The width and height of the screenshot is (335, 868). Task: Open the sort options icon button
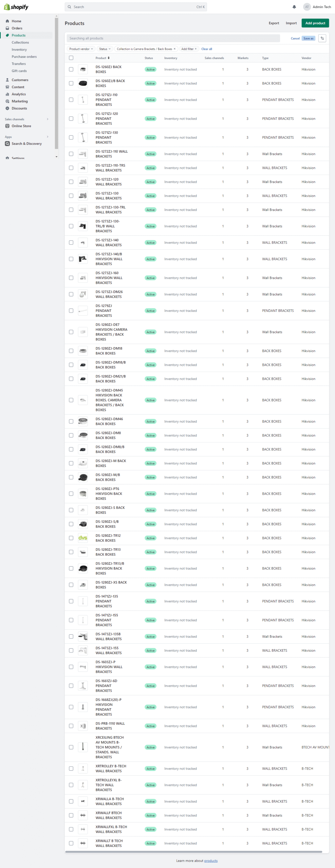[322, 38]
